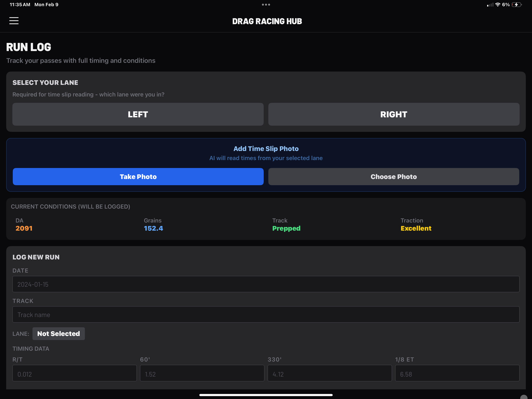Image resolution: width=532 pixels, height=399 pixels.
Task: Focus the R/T timing field
Action: tap(74, 373)
